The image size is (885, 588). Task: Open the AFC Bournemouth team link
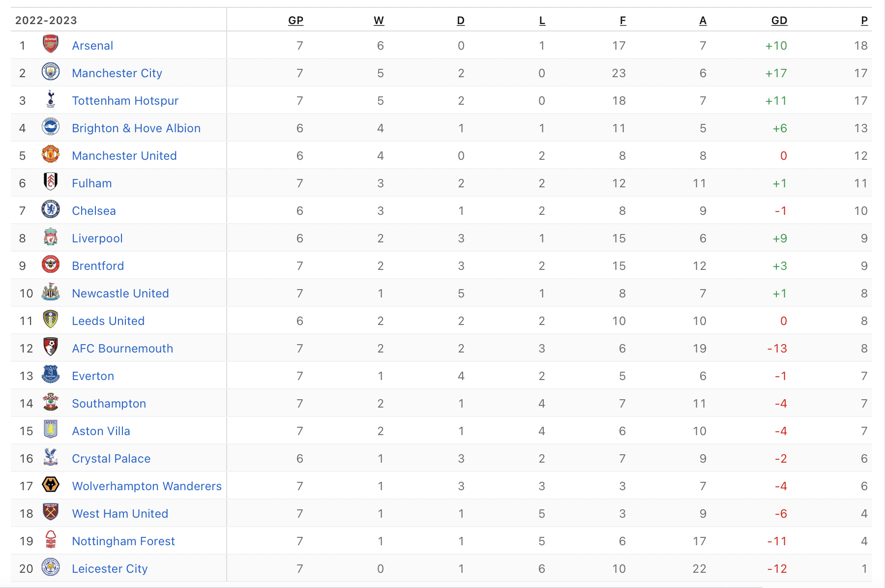tap(122, 349)
